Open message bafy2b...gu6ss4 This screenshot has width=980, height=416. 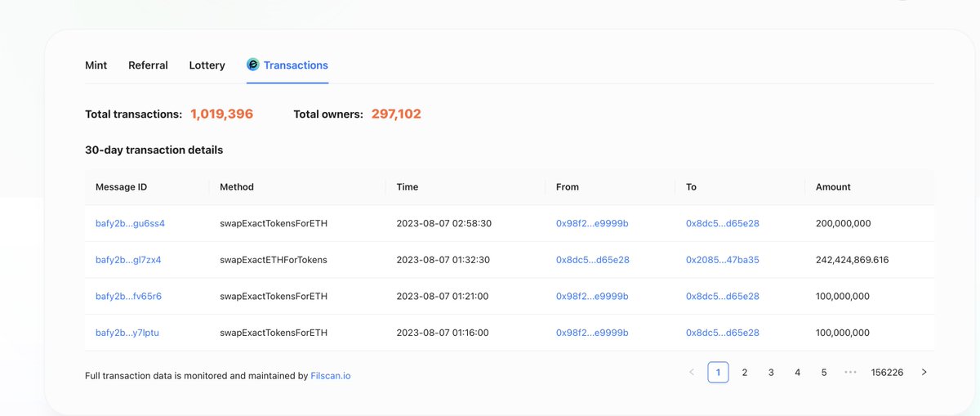coord(131,223)
